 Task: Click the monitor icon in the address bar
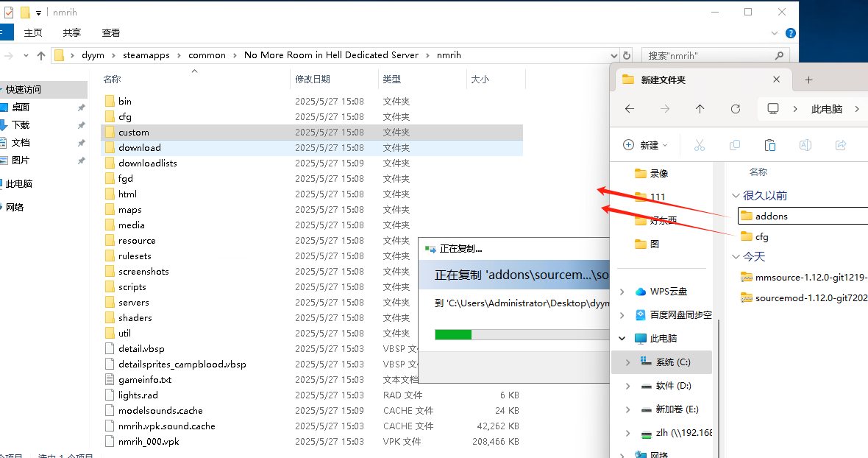[773, 108]
